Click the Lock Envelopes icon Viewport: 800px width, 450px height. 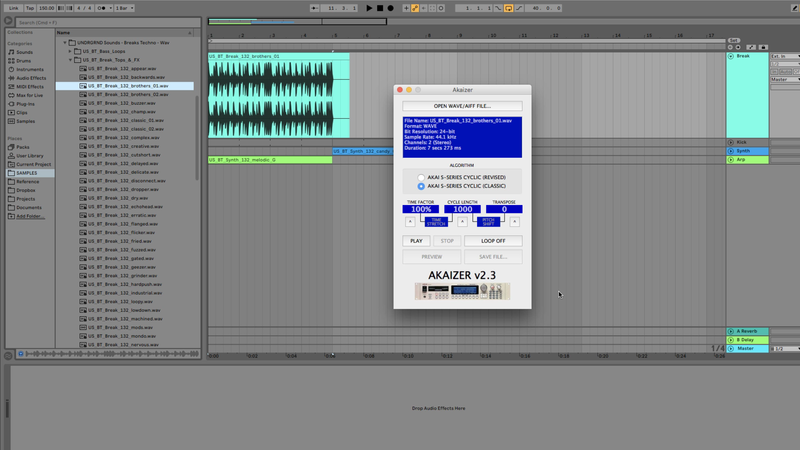(x=763, y=47)
